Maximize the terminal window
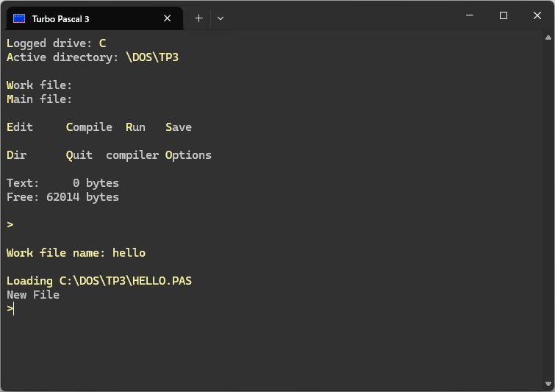555x392 pixels. [504, 15]
